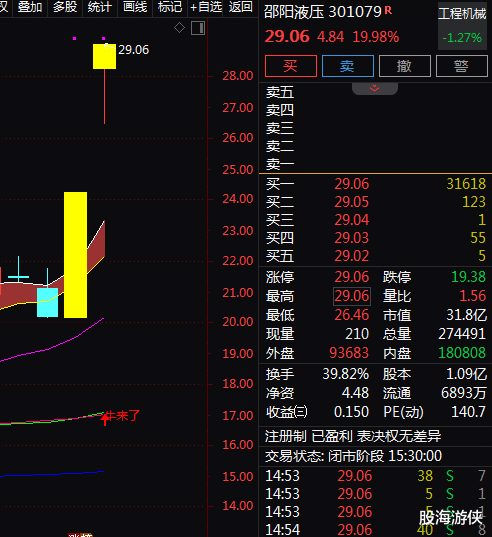Select the latest yellow candlestick at 29.06
The height and width of the screenshot is (537, 492).
click(104, 57)
